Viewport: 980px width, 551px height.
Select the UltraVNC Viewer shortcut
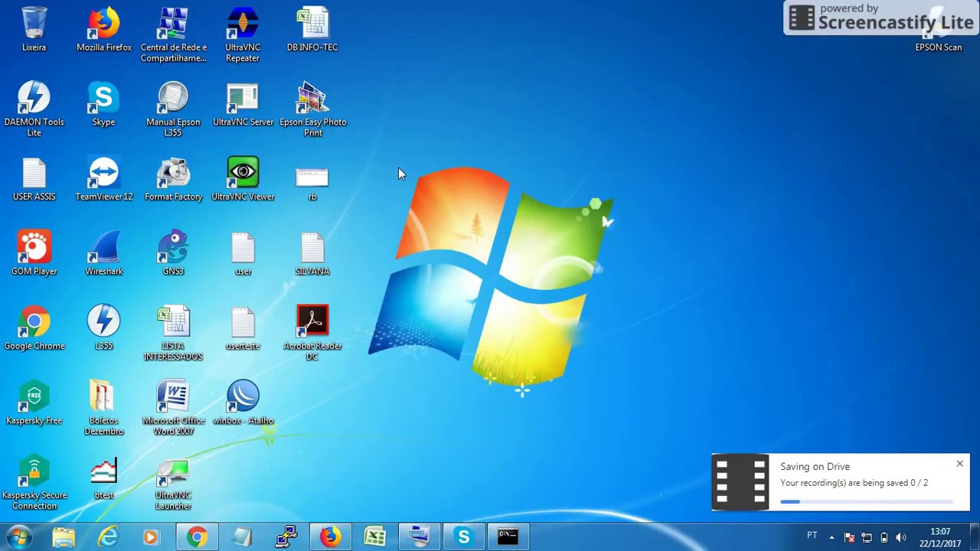[x=243, y=179]
